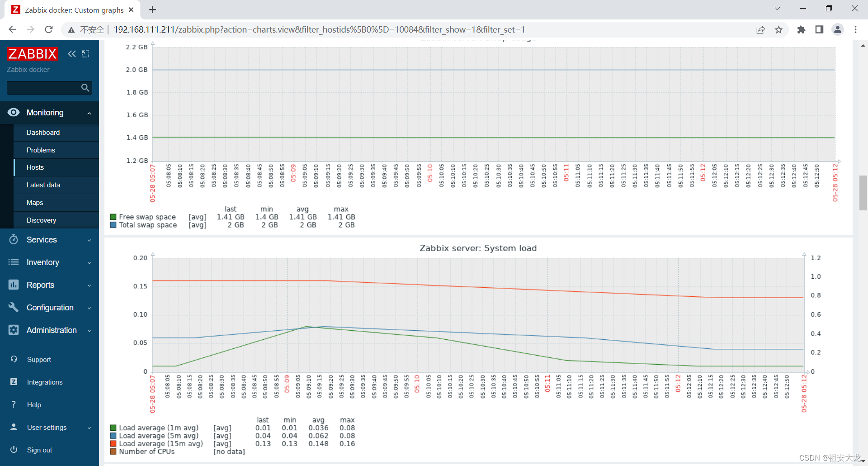Viewport: 868px width, 466px height.
Task: Click the not-secure warning icon
Action: [71, 30]
